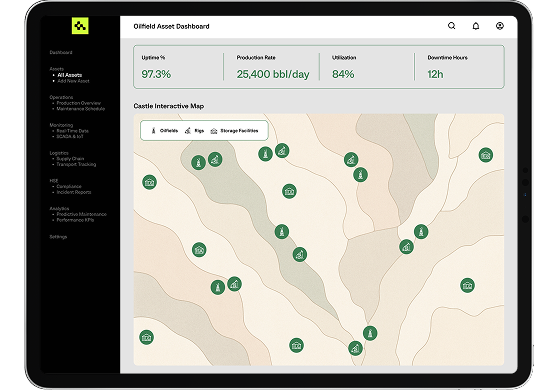Click the Production Rate value 25,400 bbl/day
This screenshot has width=560, height=391.
[x=273, y=74]
